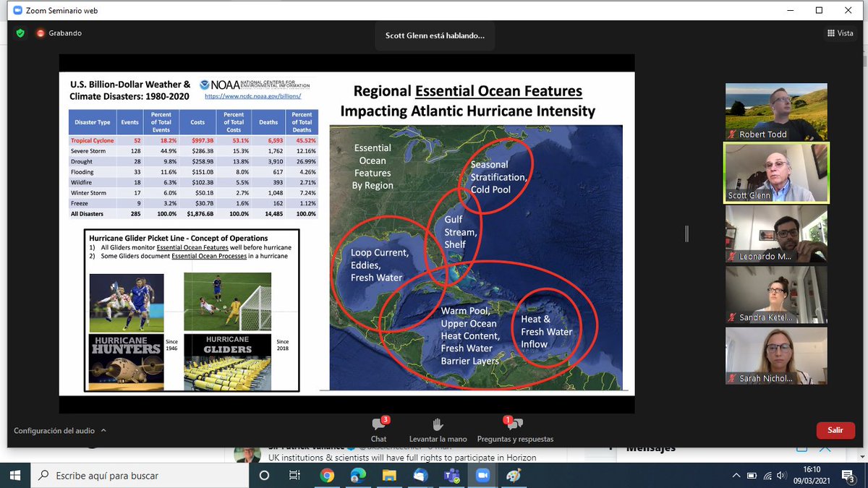This screenshot has height=488, width=868.
Task: Click the Loop Current, Eddies label on map
Action: [380, 265]
